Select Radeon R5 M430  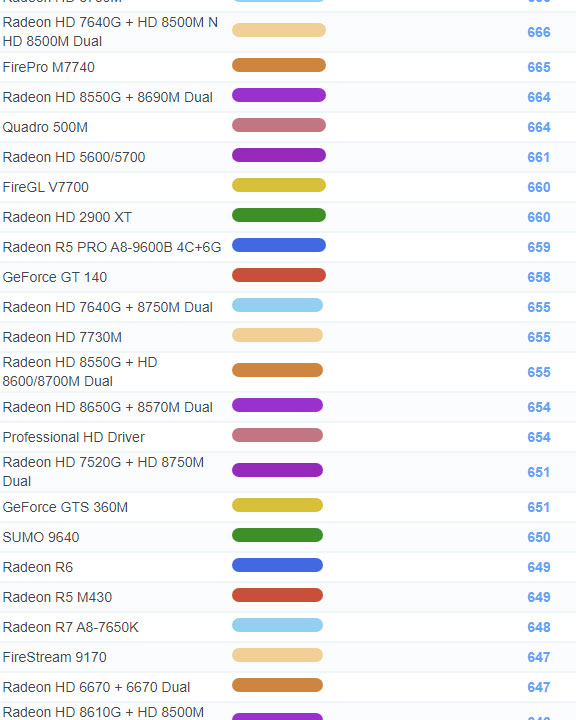coord(57,597)
